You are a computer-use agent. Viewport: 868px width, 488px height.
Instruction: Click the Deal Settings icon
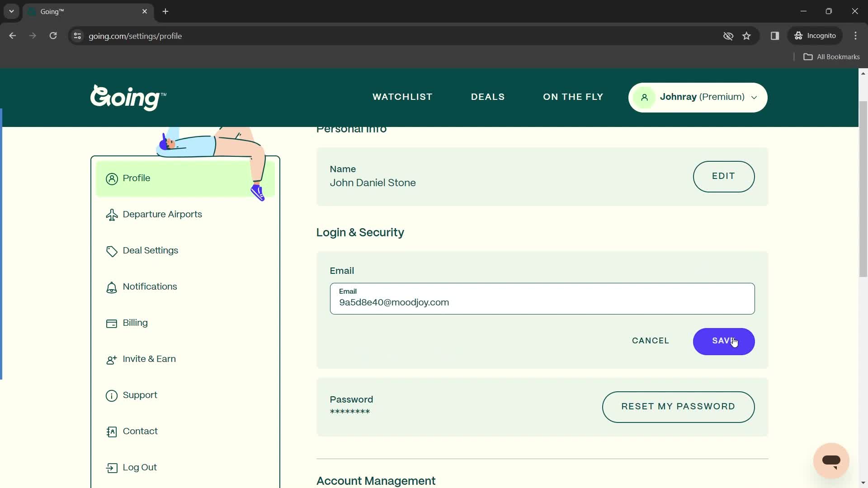click(112, 251)
